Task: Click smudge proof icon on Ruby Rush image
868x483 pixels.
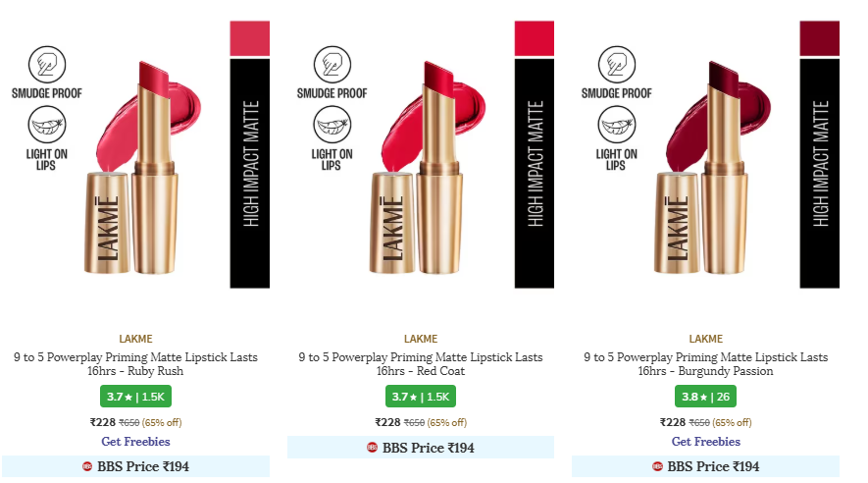Action: click(47, 64)
